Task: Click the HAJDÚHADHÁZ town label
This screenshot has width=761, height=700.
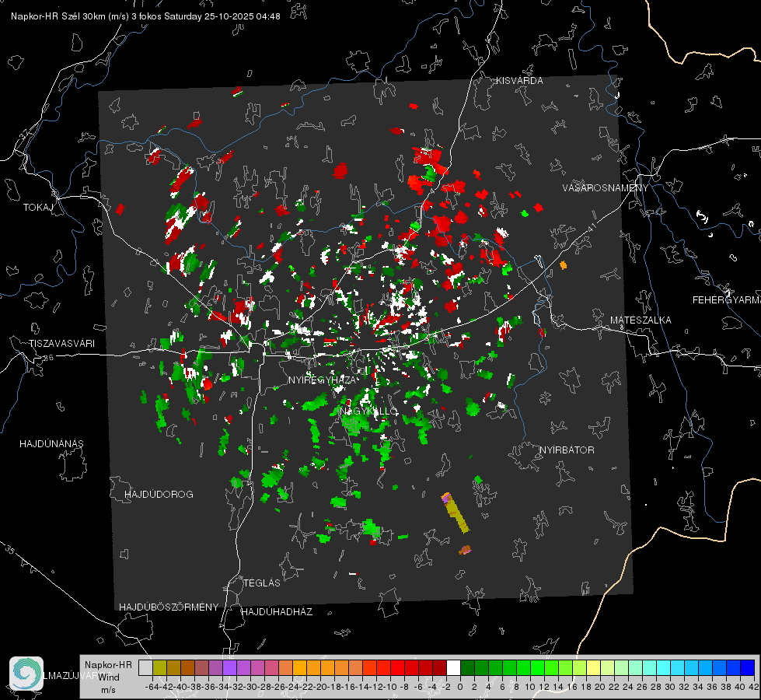Action: click(277, 612)
